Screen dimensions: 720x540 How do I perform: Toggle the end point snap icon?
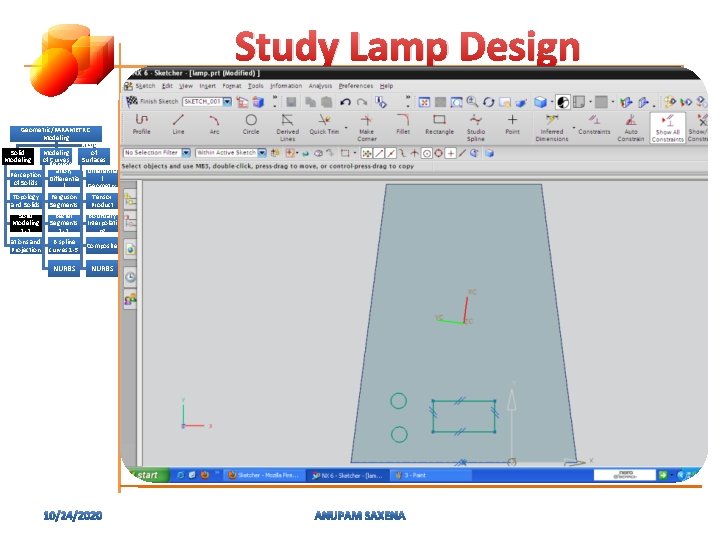point(379,153)
